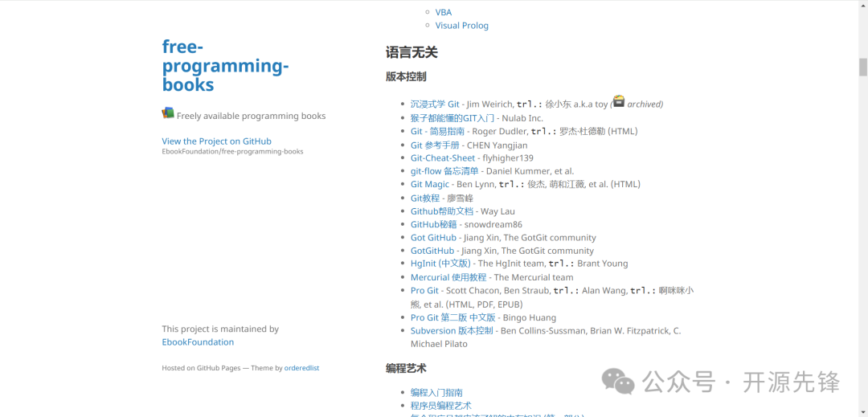Viewport: 868px width, 417px height.
Task: Open 程序员编程艺术 link
Action: click(x=440, y=406)
